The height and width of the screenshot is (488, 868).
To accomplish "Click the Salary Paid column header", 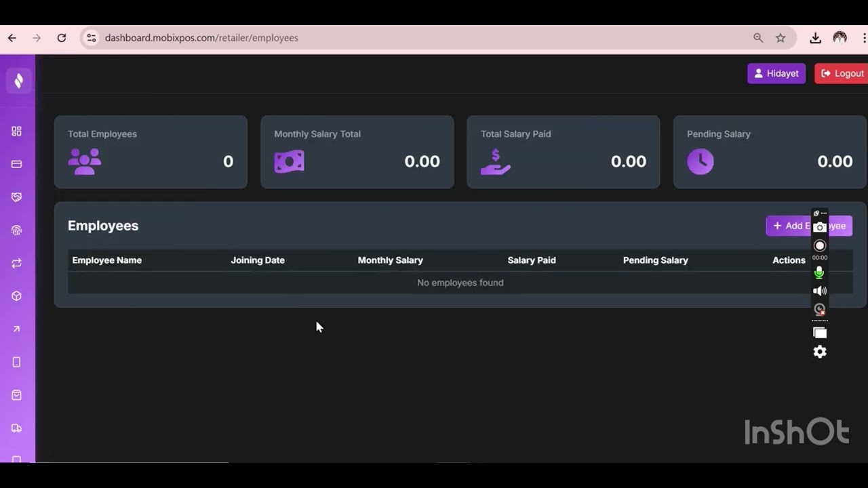I will pyautogui.click(x=532, y=260).
